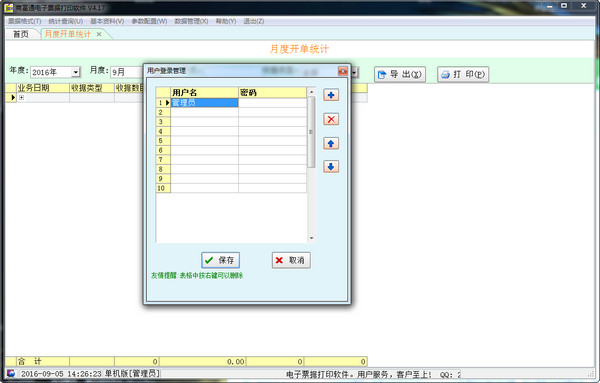Screen dimensions: 600x383
Task: Select row 10 header in user table
Action: (x=163, y=188)
